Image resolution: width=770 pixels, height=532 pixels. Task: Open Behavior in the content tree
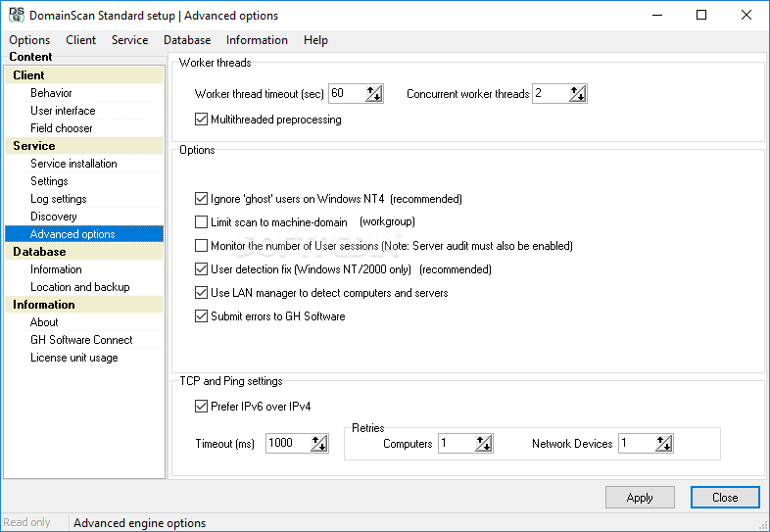51,93
